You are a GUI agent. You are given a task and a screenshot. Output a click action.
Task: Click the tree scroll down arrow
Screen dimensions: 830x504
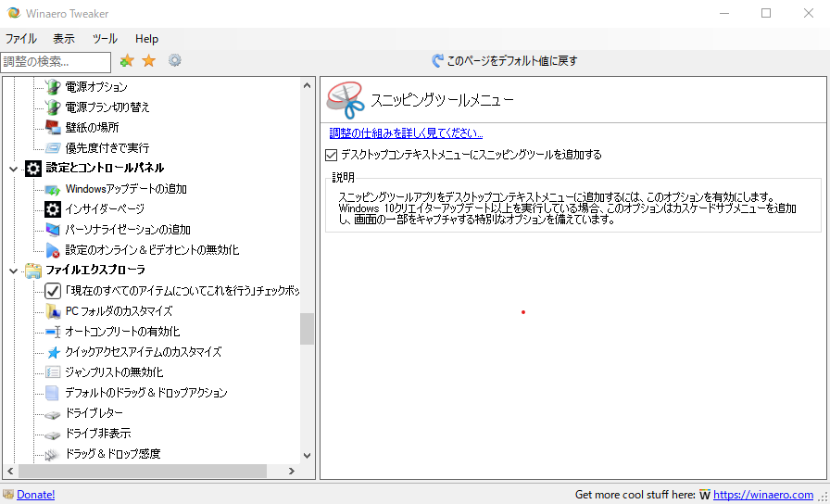[307, 455]
